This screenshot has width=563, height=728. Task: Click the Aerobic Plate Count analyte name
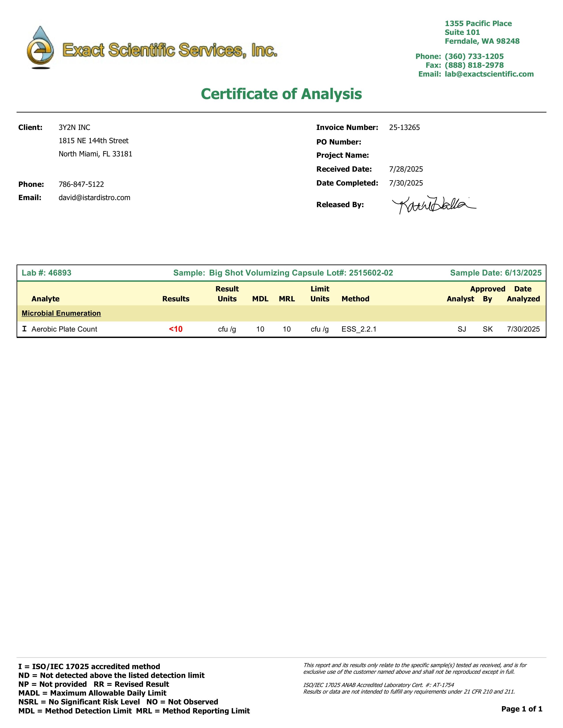[64, 329]
